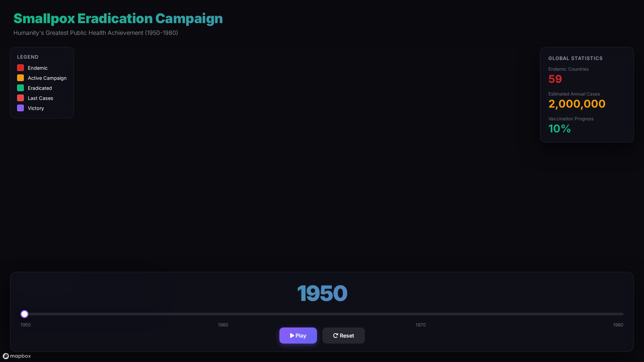The image size is (644, 362).
Task: Click the Legend panel heading
Action: pyautogui.click(x=28, y=57)
